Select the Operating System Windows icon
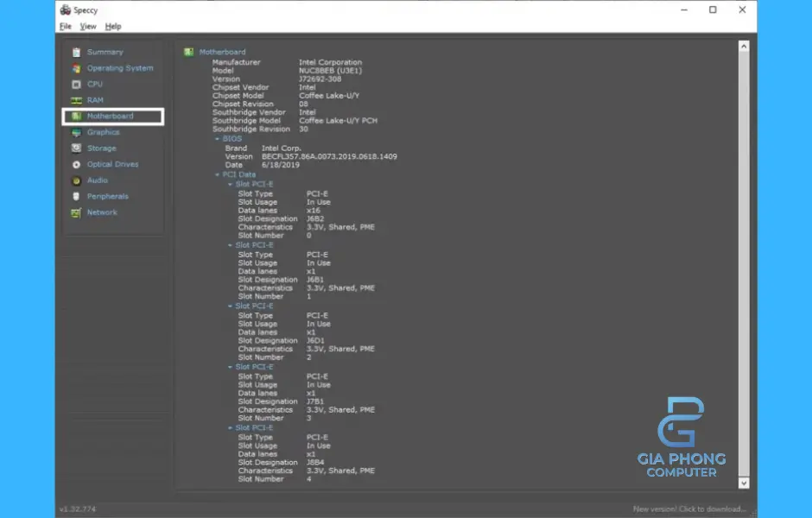812x518 pixels. [x=76, y=68]
